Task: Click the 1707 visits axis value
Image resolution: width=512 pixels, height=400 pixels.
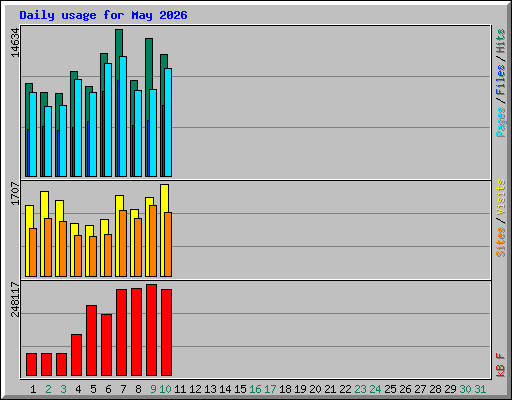Action: coord(15,194)
